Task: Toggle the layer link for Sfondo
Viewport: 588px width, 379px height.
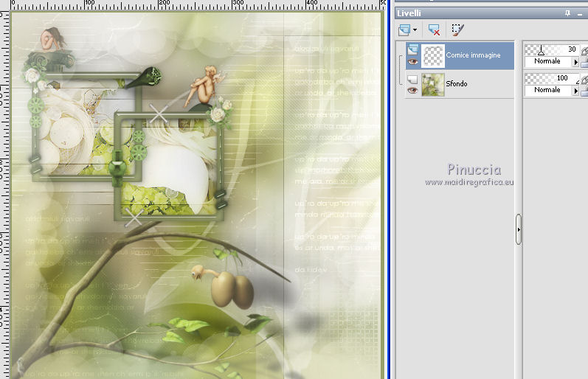Action: 584,80
